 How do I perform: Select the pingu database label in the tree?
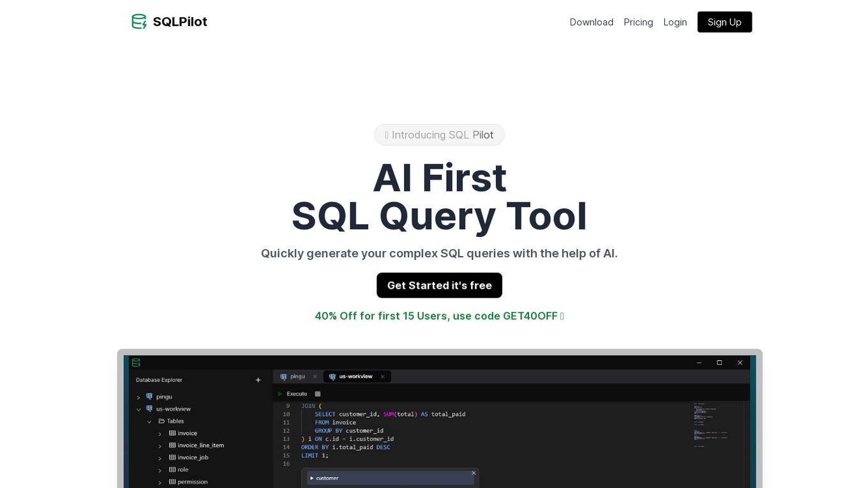164,397
